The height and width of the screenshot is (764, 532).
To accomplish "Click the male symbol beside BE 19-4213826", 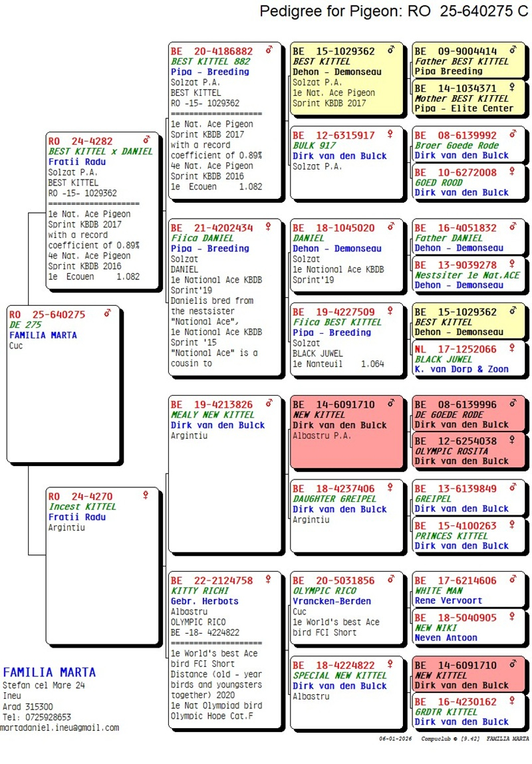I will tap(269, 404).
